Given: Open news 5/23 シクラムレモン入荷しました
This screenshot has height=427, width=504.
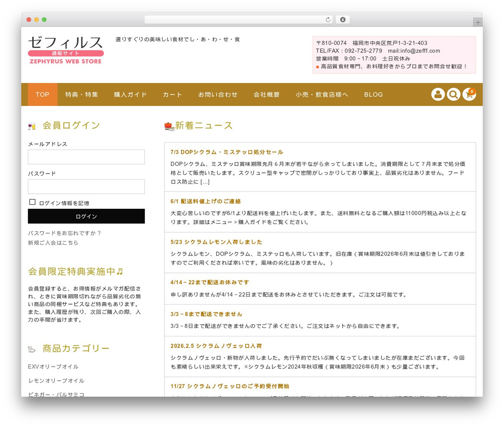Looking at the screenshot, I should (x=216, y=242).
